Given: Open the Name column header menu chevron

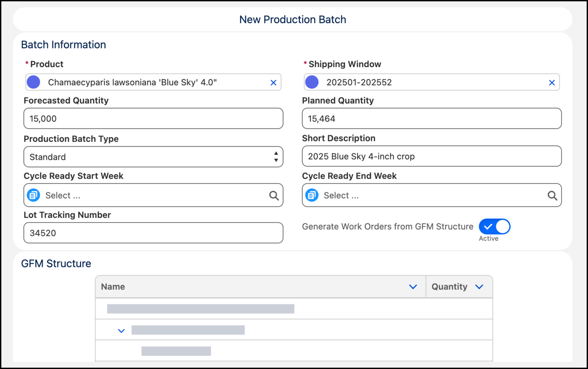Looking at the screenshot, I should click(x=413, y=287).
